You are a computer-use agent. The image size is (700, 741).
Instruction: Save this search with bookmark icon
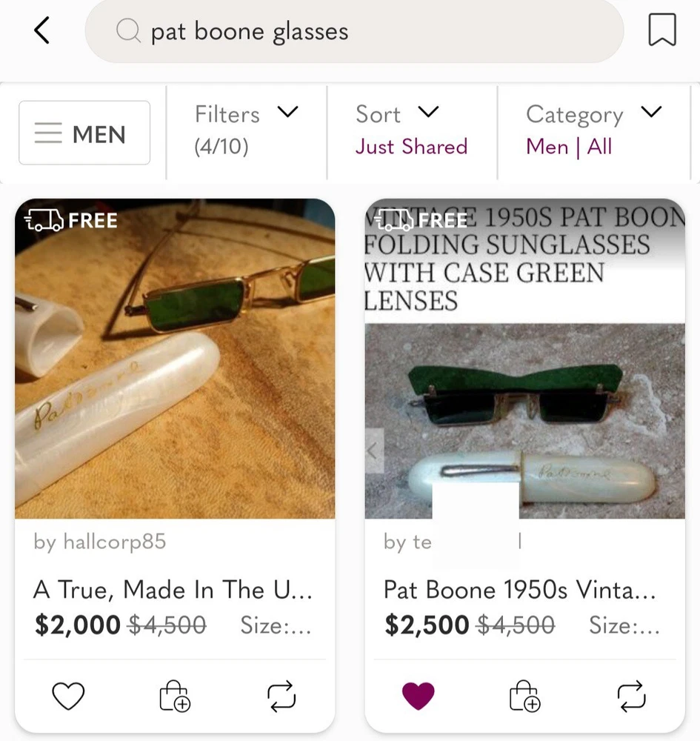point(661,31)
